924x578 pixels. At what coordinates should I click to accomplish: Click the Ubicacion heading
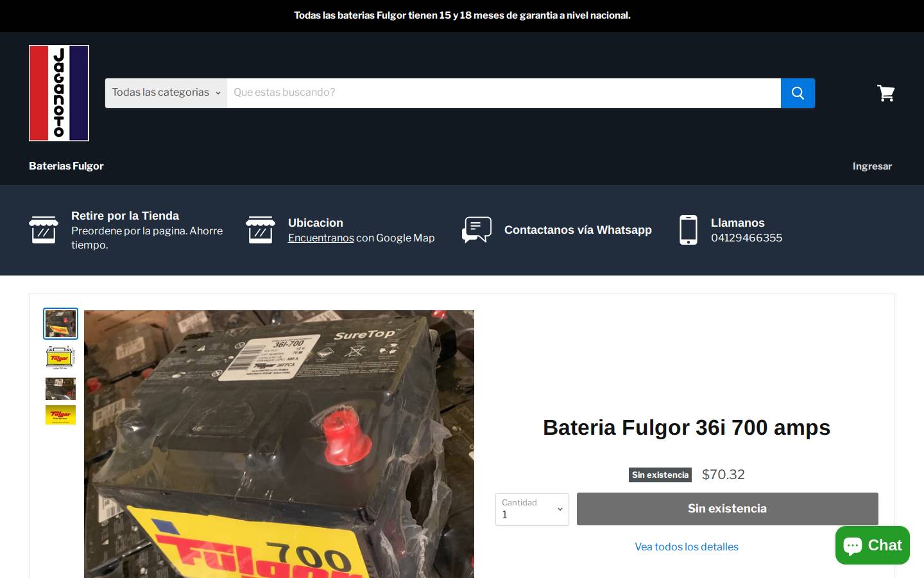pos(316,223)
